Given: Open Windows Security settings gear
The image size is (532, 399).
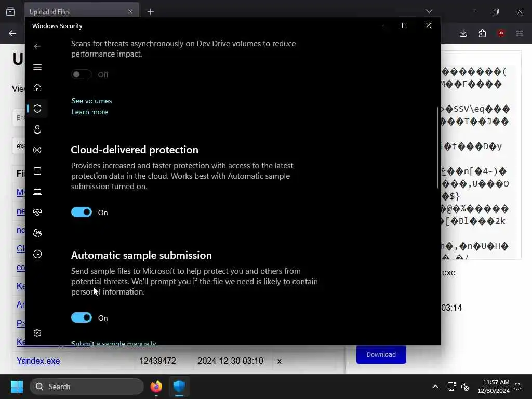Looking at the screenshot, I should (x=37, y=333).
